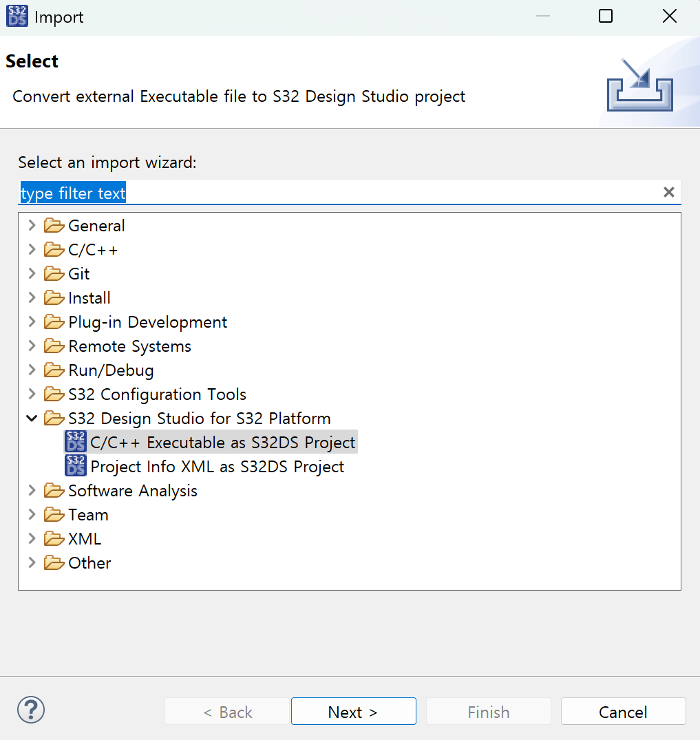Click the S32DS icon beside C/C++ Executable
700x740 pixels.
pyautogui.click(x=76, y=442)
